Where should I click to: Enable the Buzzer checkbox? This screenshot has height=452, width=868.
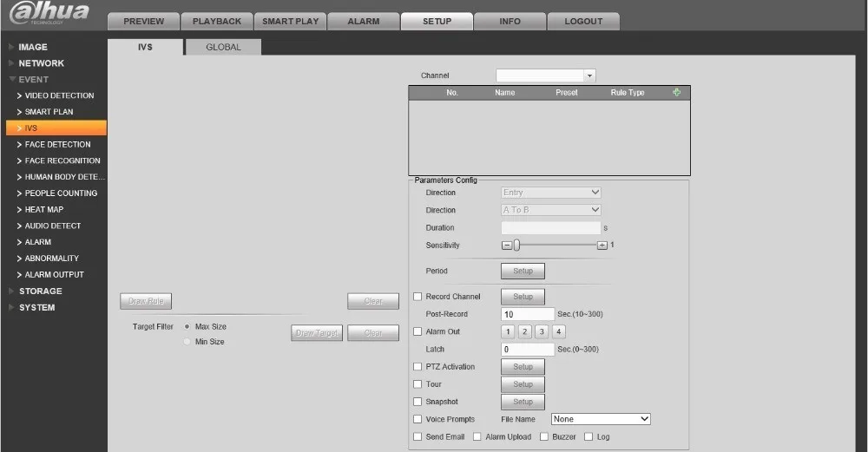pos(544,436)
